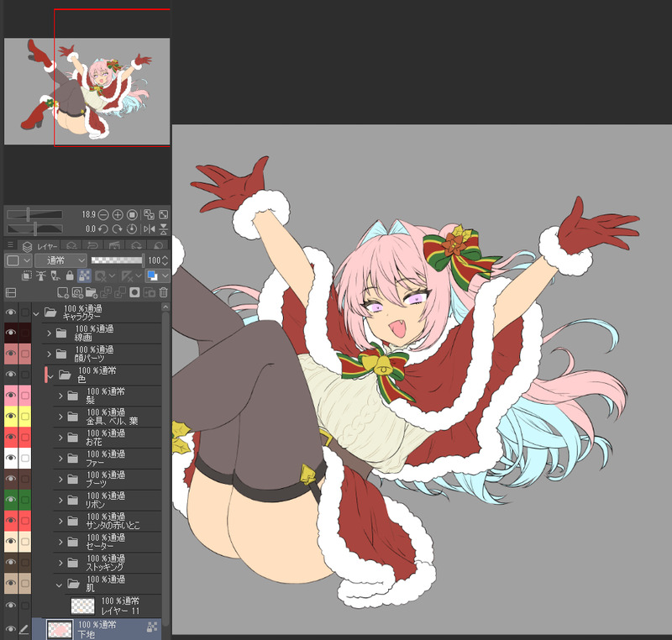Screen dimensions: 672x640
Task: Toggle clip to layer below
Action: click(27, 275)
